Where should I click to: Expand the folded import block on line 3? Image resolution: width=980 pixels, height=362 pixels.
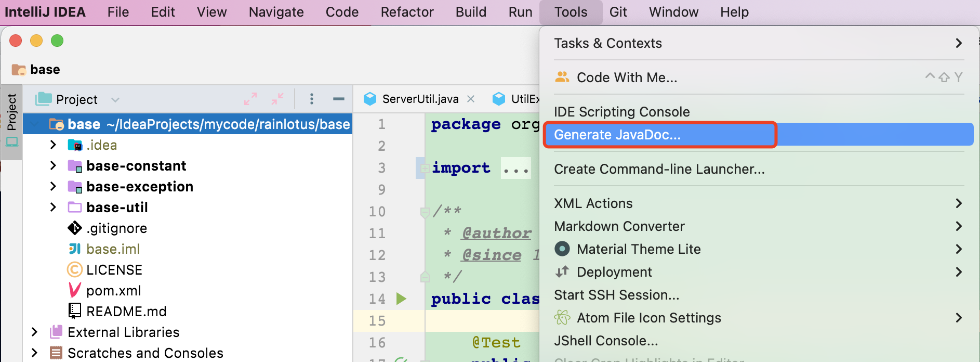(x=425, y=168)
